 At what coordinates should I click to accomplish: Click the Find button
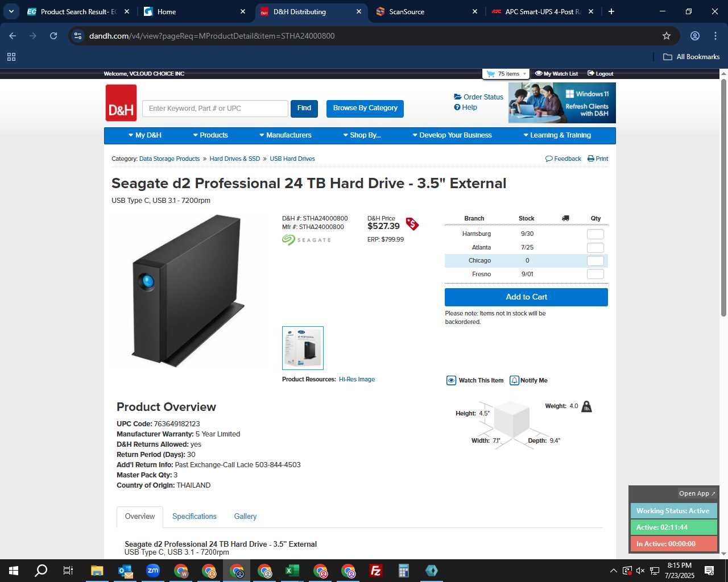coord(304,108)
